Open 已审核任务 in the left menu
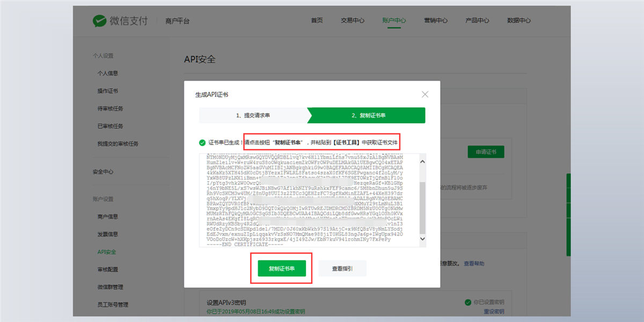The image size is (644, 322). tap(110, 126)
